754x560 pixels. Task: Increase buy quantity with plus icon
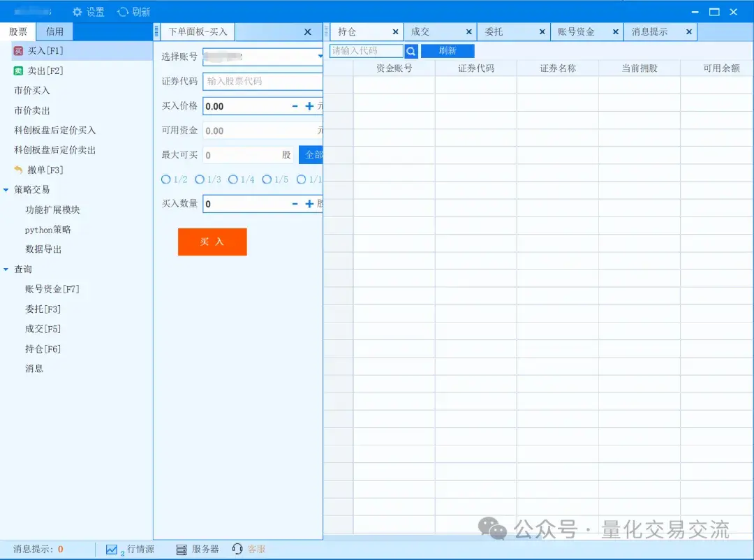[309, 204]
